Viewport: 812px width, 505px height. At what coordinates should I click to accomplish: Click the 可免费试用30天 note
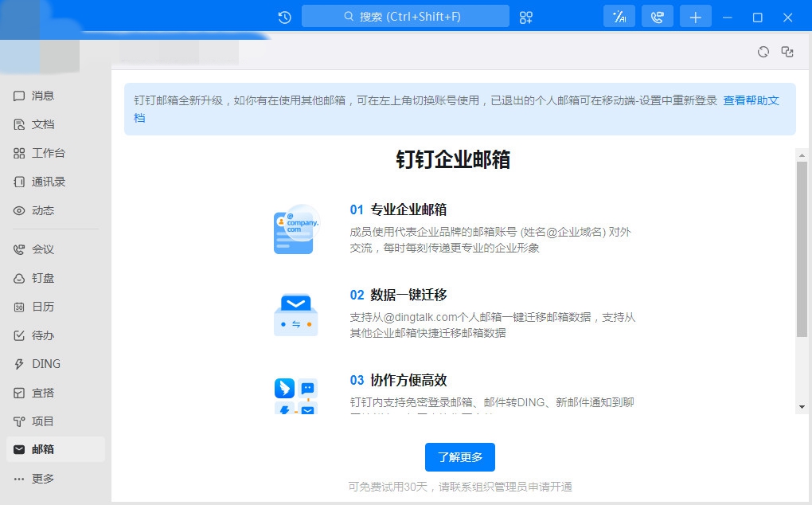point(460,487)
